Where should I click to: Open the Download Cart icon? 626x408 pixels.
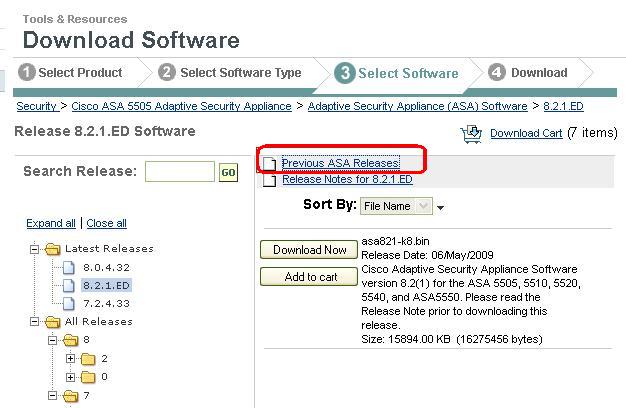(471, 134)
